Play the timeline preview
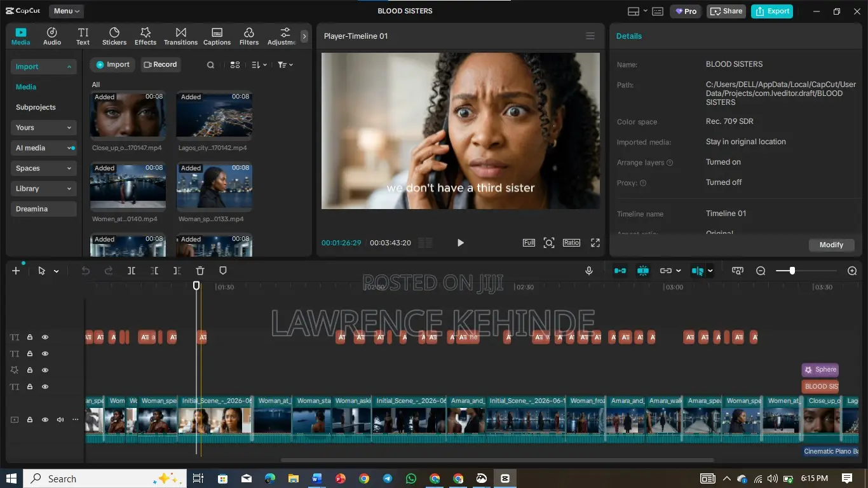This screenshot has height=488, width=868. [x=461, y=243]
